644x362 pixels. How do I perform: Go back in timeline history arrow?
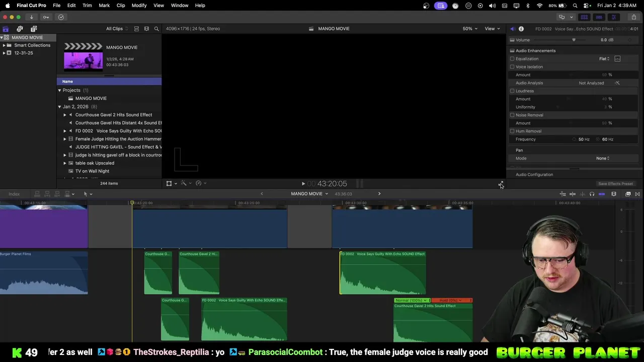[262, 194]
